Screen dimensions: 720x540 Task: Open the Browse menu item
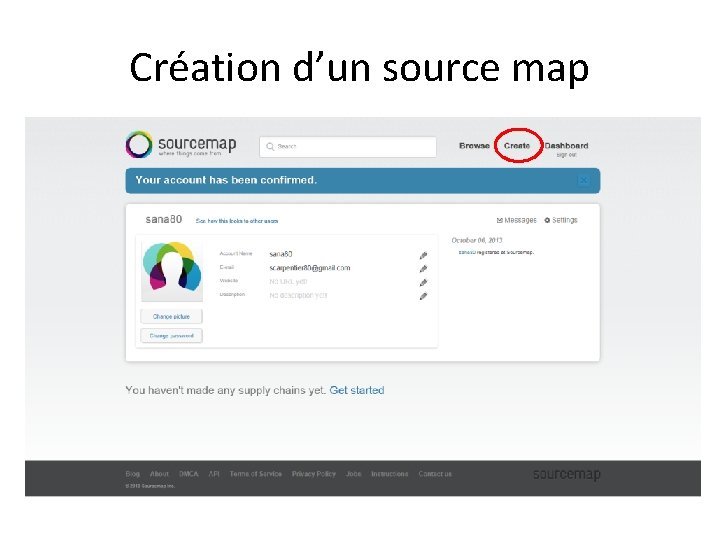(x=474, y=146)
